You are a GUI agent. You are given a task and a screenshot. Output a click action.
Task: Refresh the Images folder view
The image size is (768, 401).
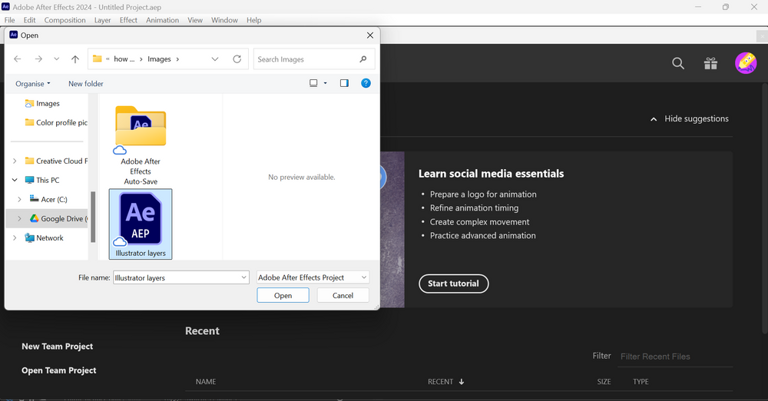(237, 59)
